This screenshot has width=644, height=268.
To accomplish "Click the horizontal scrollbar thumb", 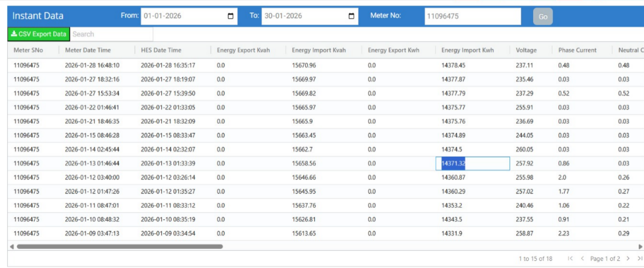I will (119, 246).
